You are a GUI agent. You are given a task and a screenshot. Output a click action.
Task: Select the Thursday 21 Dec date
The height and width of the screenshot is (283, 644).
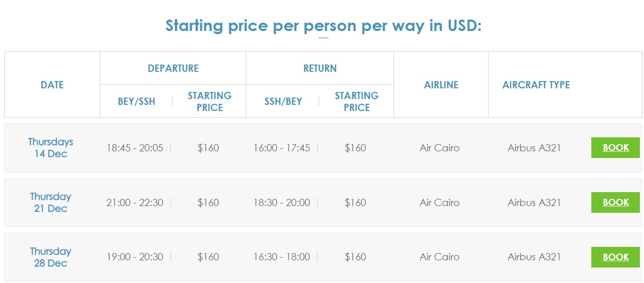51,202
